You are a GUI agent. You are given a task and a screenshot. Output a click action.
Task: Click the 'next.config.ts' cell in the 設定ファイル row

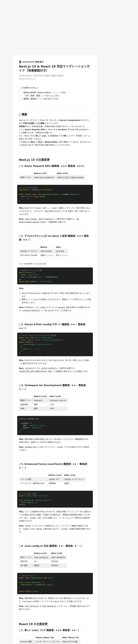tap(58, 557)
